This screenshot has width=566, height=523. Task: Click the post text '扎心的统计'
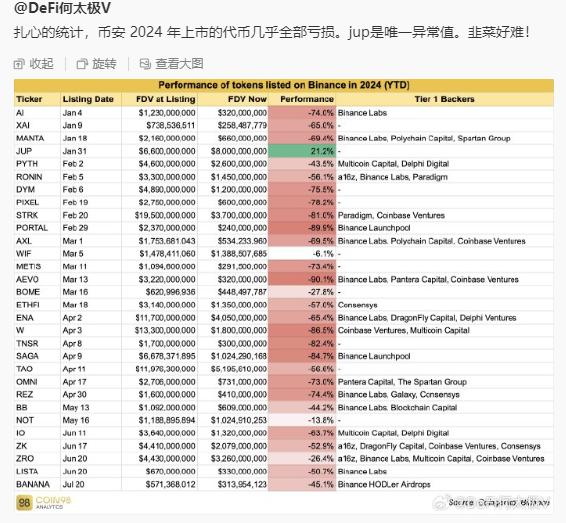pos(48,32)
